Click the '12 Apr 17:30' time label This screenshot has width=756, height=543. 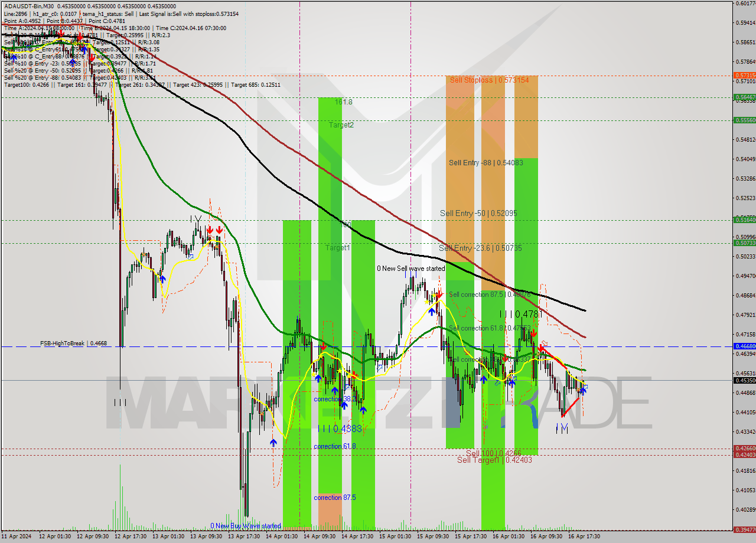pyautogui.click(x=131, y=537)
